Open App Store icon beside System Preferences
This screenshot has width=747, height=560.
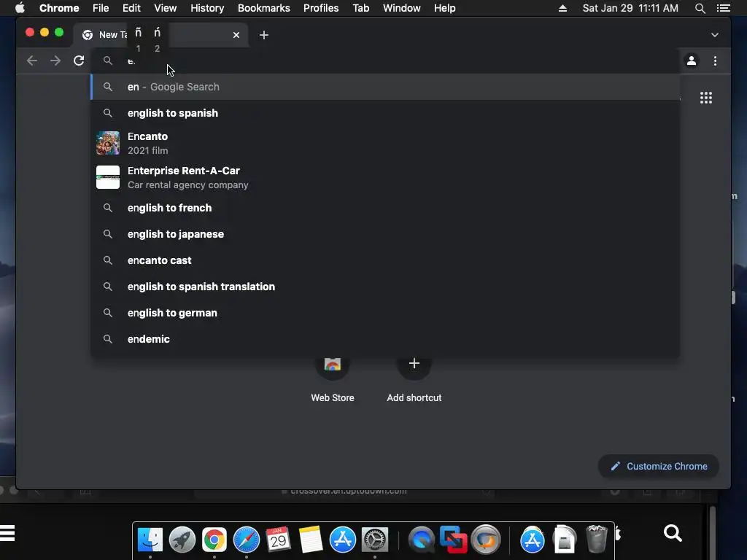(343, 540)
